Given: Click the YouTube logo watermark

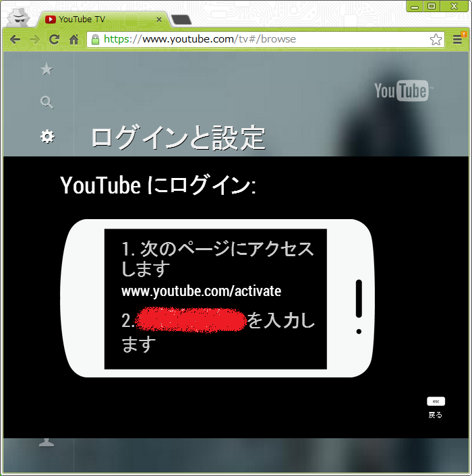Looking at the screenshot, I should (404, 90).
